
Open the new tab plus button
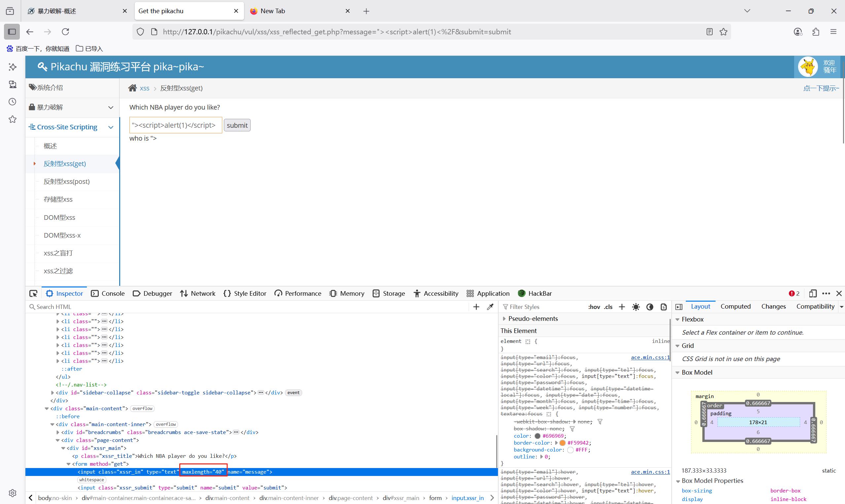(x=366, y=11)
